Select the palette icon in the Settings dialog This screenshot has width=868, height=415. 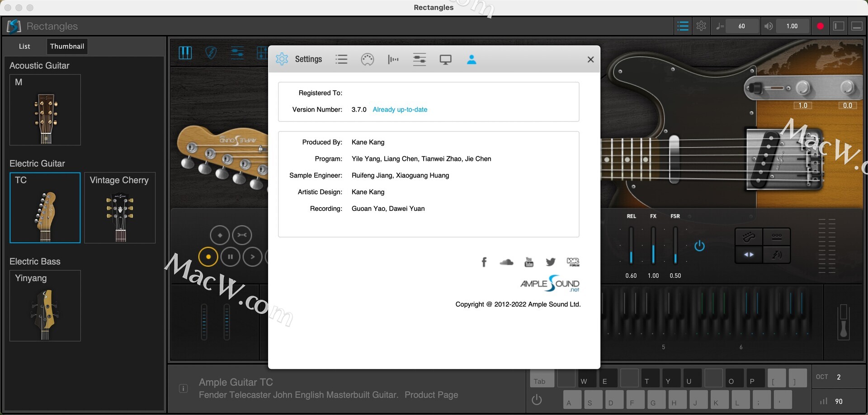point(368,59)
